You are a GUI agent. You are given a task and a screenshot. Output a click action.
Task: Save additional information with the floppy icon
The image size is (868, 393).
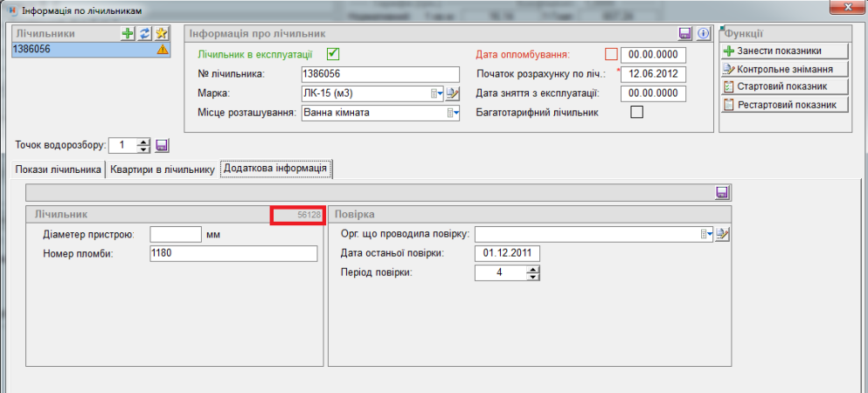[x=722, y=192]
